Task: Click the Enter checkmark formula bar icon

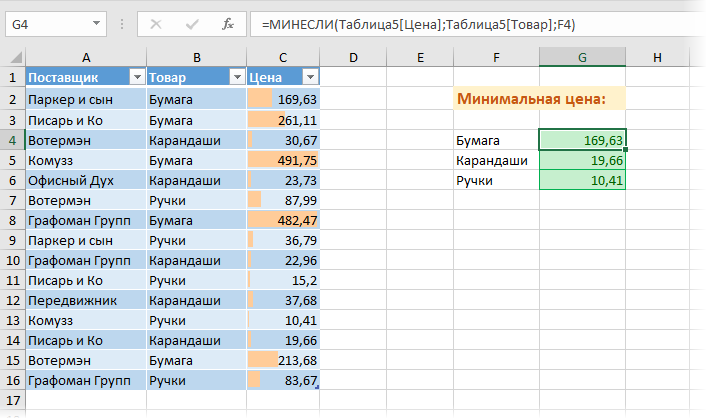Action: [192, 24]
